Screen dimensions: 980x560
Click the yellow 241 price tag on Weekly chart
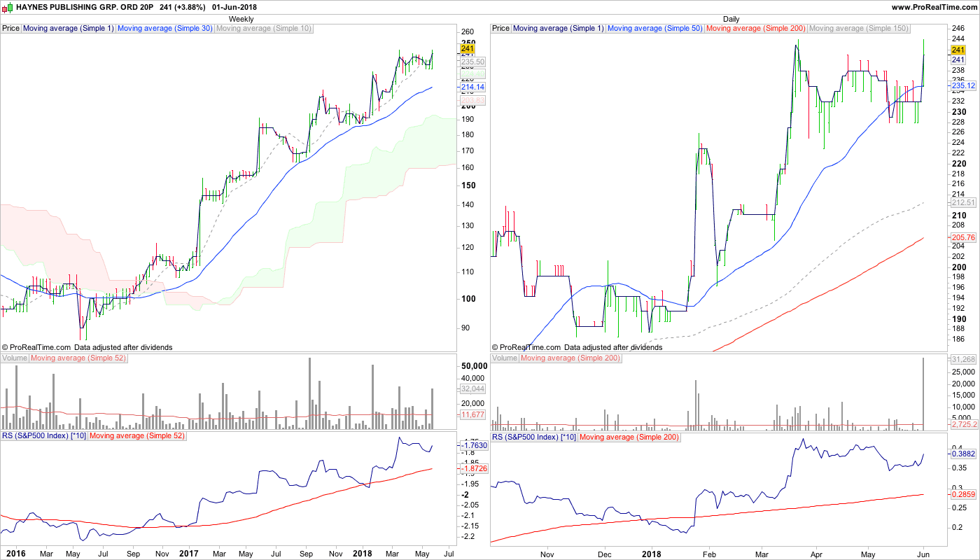(x=468, y=50)
